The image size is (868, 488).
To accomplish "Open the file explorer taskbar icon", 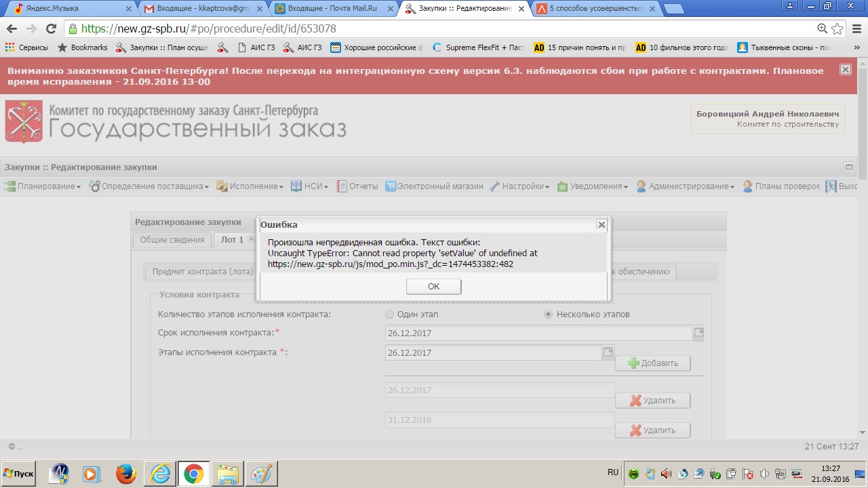I will 227,474.
